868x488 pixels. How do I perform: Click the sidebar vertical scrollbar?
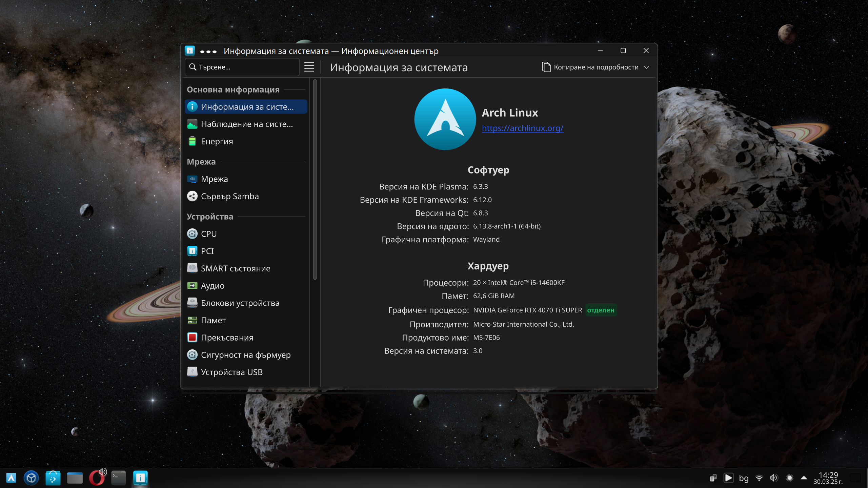tap(315, 180)
